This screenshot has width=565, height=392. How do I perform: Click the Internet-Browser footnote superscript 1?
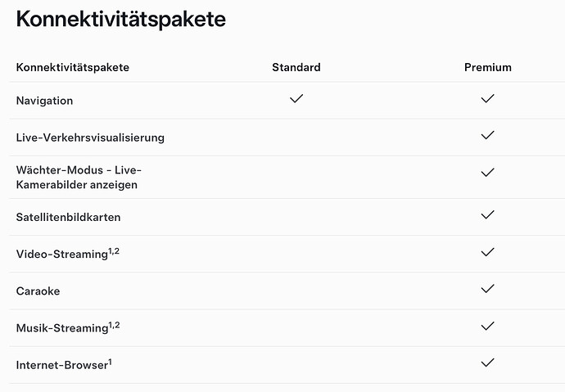(111, 362)
